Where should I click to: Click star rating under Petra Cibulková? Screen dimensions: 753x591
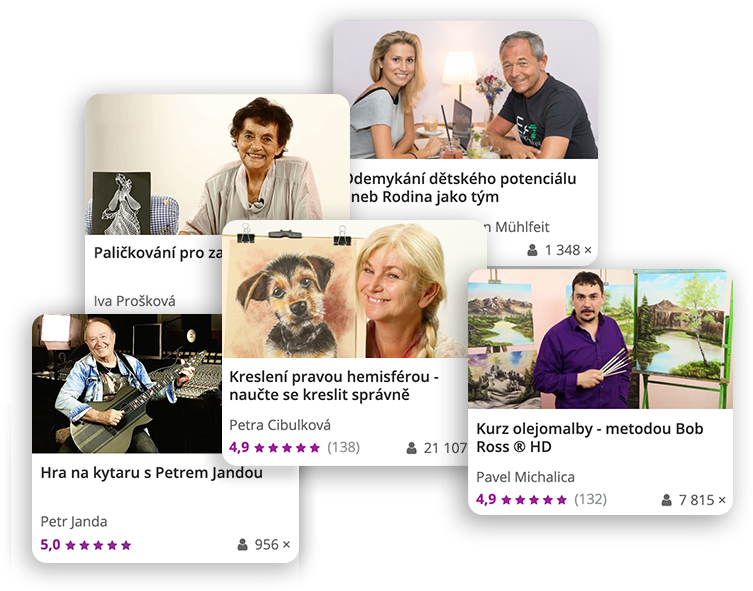point(287,448)
